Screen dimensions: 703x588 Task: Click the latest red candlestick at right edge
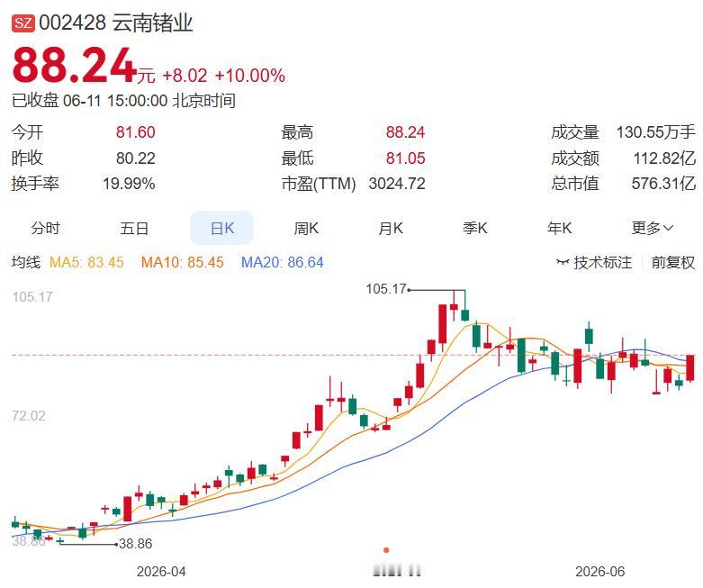690,367
